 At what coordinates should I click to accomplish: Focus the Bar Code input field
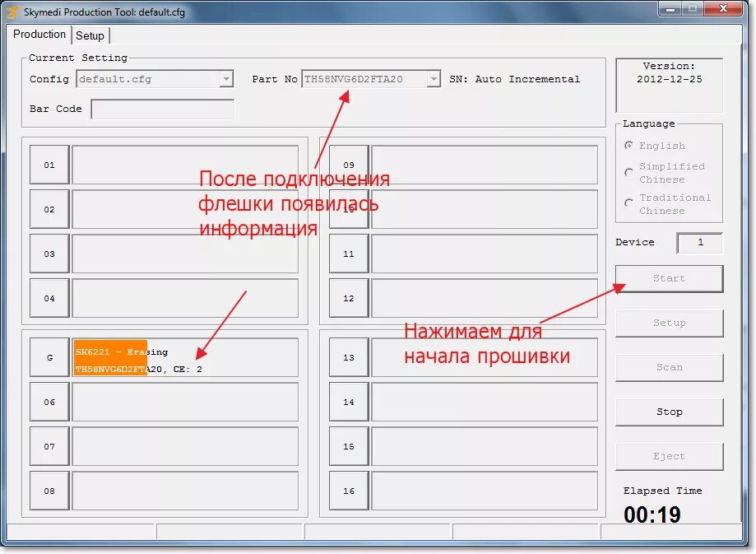pos(163,109)
